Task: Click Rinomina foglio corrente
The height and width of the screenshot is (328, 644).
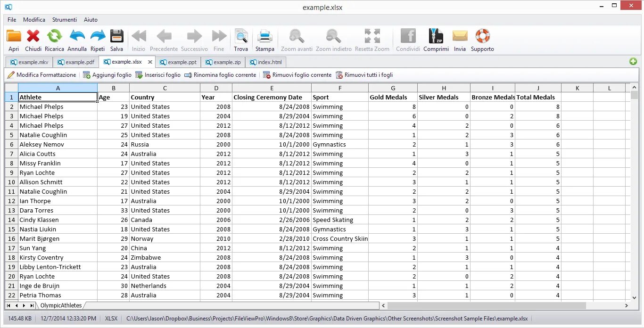Action: pos(220,75)
